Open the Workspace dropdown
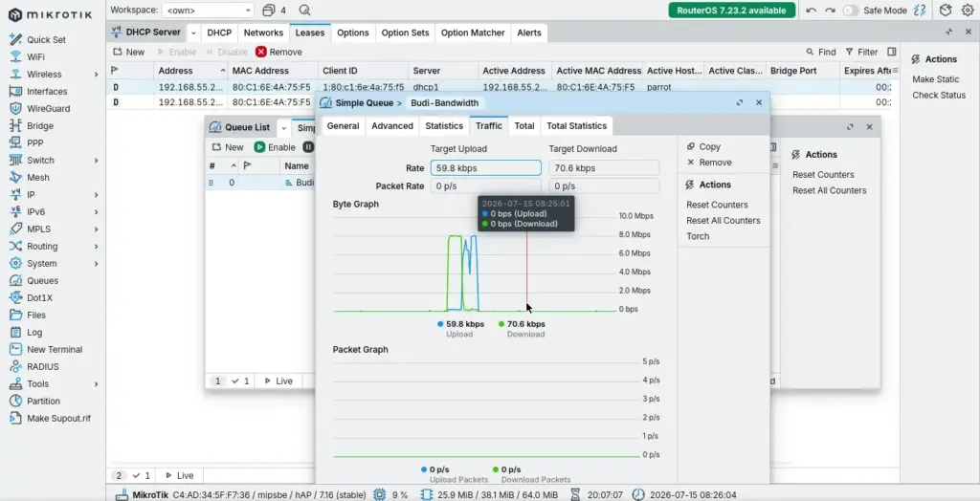The image size is (980, 501). point(208,10)
